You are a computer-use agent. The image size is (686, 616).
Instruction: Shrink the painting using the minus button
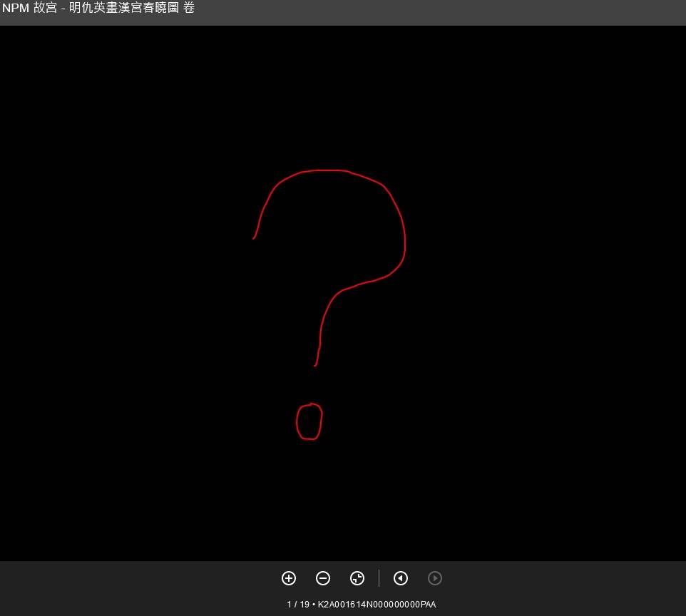tap(323, 578)
